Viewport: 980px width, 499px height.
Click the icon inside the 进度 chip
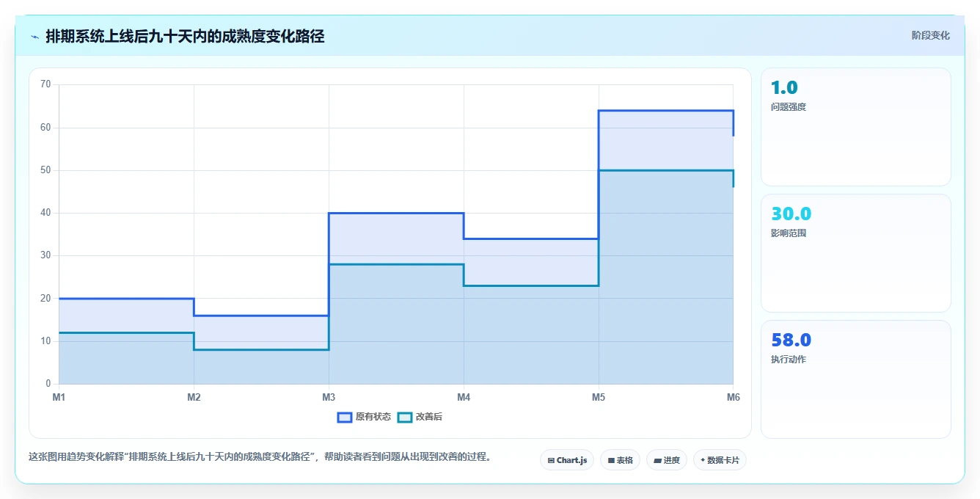point(658,461)
